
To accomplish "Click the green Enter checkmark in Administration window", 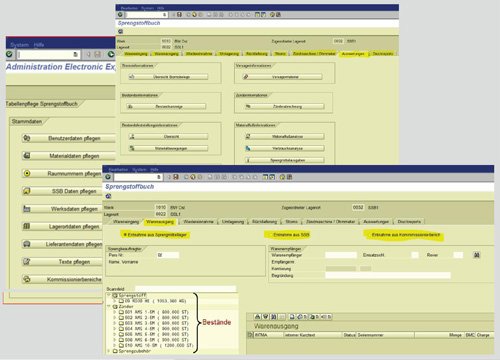I will click(x=9, y=54).
